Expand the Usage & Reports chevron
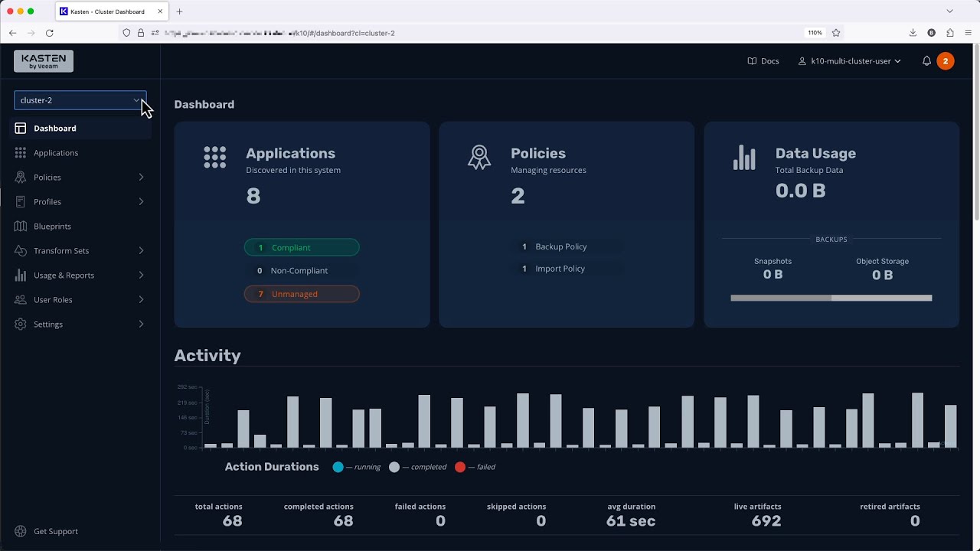980x551 pixels. pos(141,275)
